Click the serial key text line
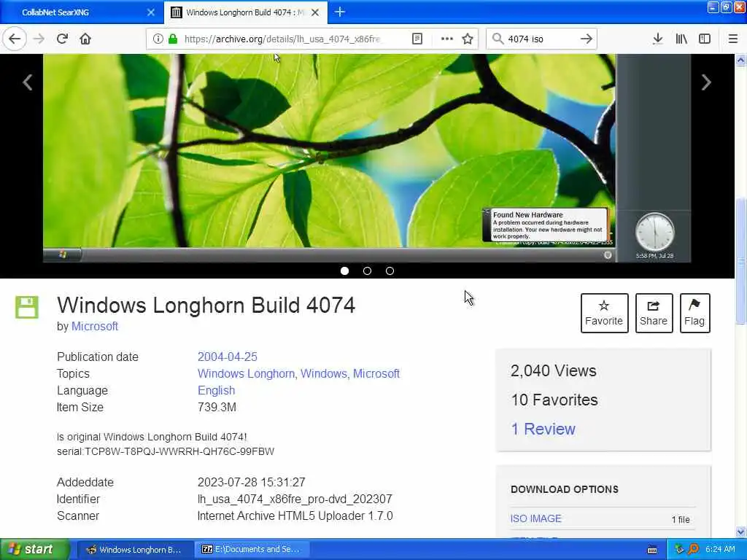Screen dimensions: 747x560 [x=166, y=451]
